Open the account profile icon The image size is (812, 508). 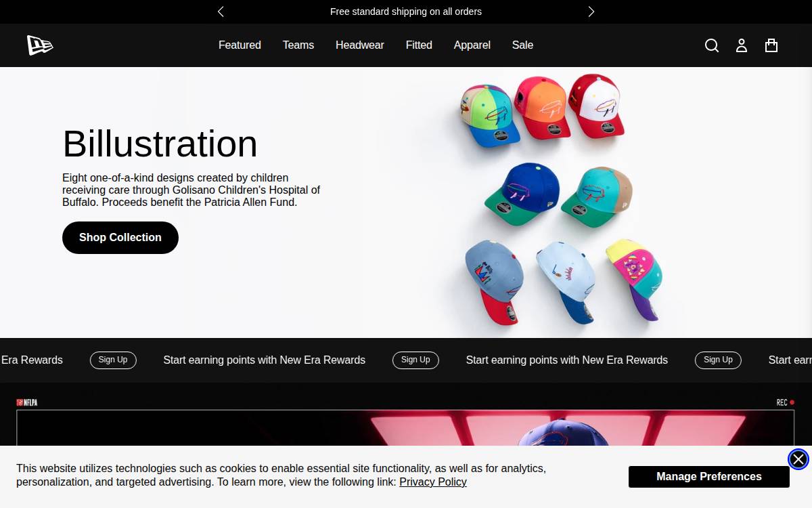pyautogui.click(x=742, y=45)
